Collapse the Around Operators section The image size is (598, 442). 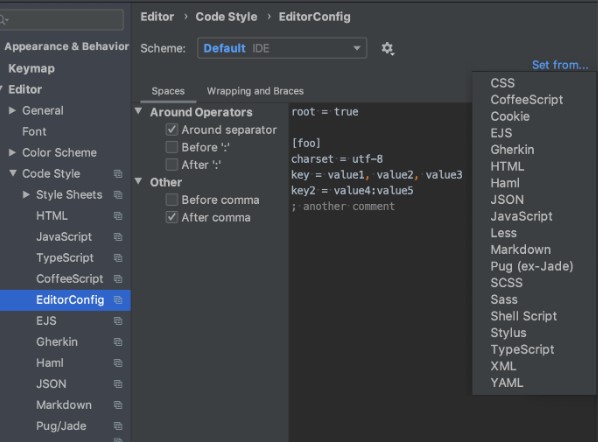click(x=138, y=111)
